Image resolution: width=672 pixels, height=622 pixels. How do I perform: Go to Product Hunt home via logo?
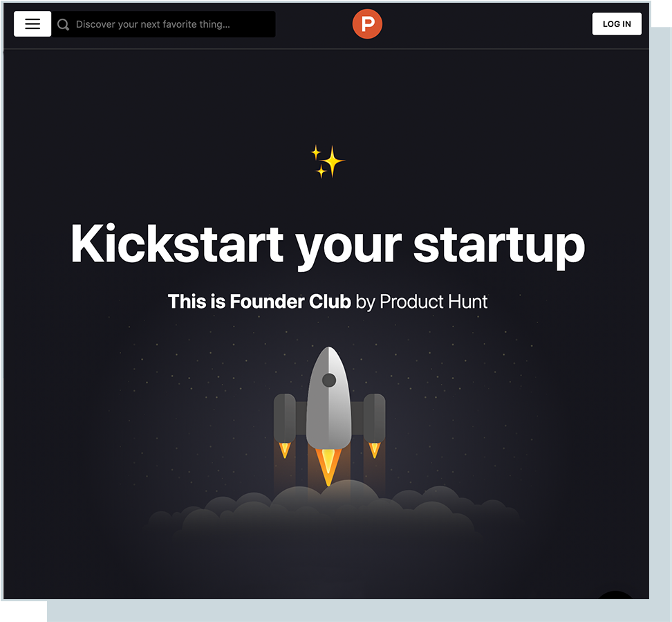[x=367, y=24]
